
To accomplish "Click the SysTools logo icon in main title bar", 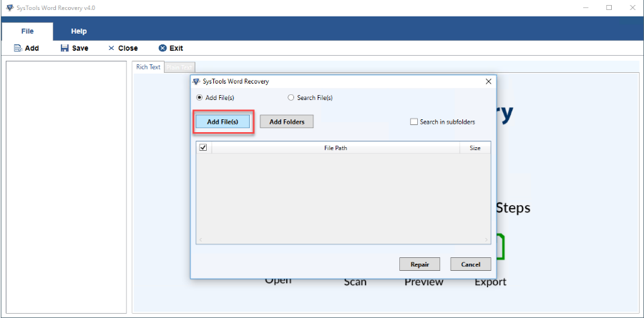I will 10,7.
